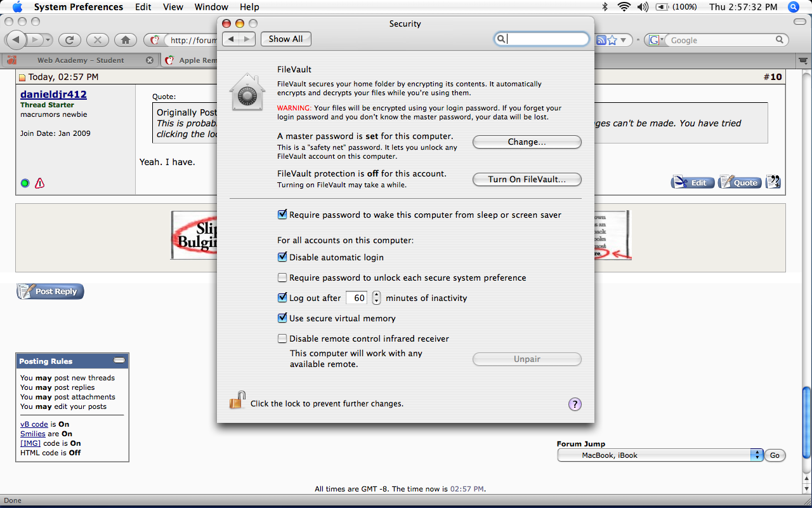Open the Help menu

click(249, 7)
